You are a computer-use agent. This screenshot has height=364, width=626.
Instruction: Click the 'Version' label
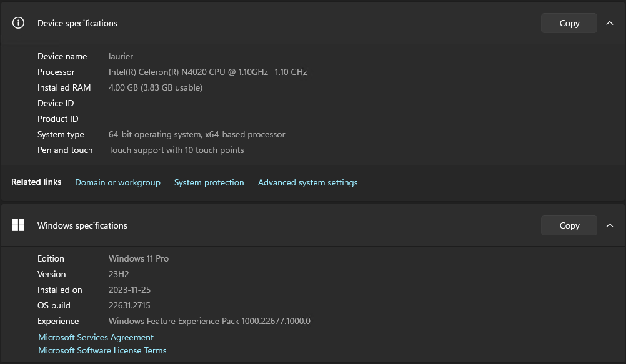coord(51,274)
